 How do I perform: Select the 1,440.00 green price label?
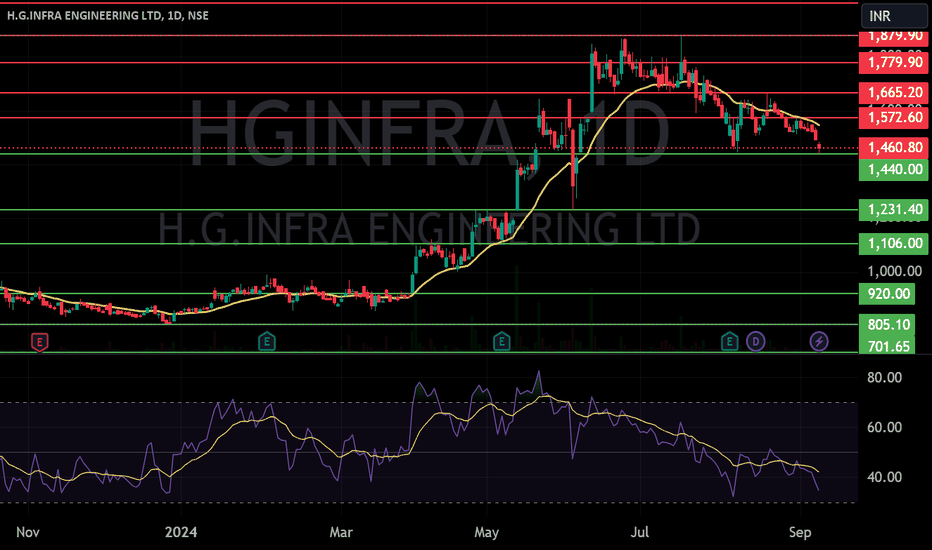(894, 169)
